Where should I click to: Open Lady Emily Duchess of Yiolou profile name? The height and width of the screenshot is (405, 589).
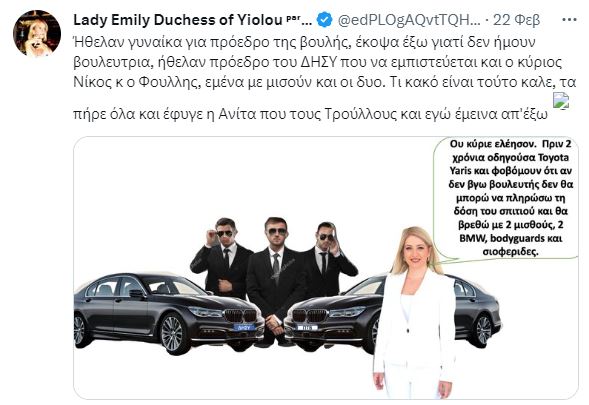click(x=177, y=20)
